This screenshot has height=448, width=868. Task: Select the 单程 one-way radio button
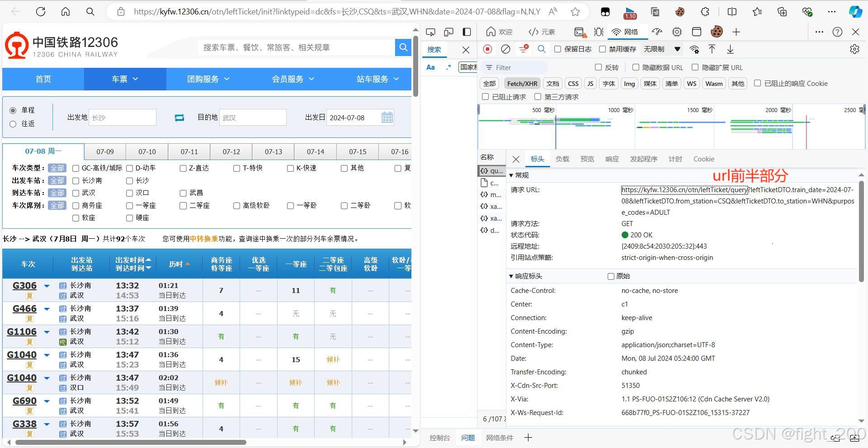tap(13, 110)
